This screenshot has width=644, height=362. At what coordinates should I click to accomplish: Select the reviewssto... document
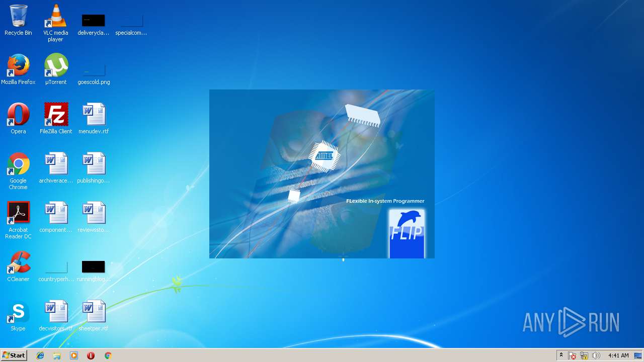tap(94, 217)
